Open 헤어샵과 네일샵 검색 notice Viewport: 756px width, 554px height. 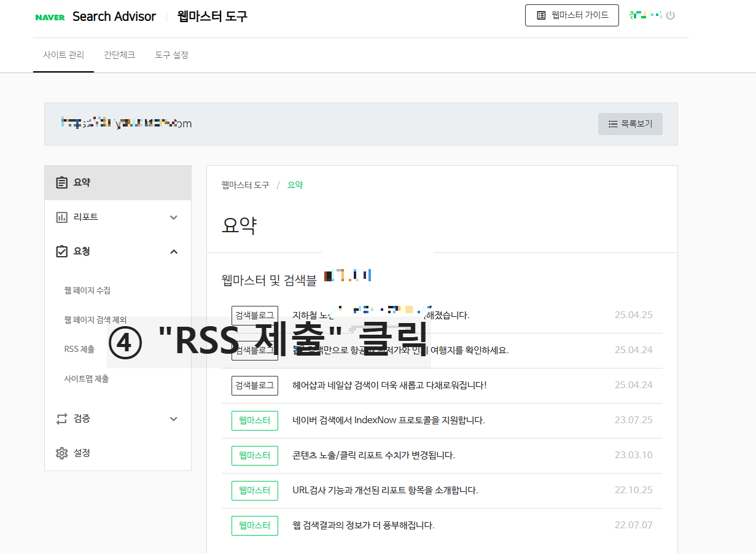(x=390, y=385)
